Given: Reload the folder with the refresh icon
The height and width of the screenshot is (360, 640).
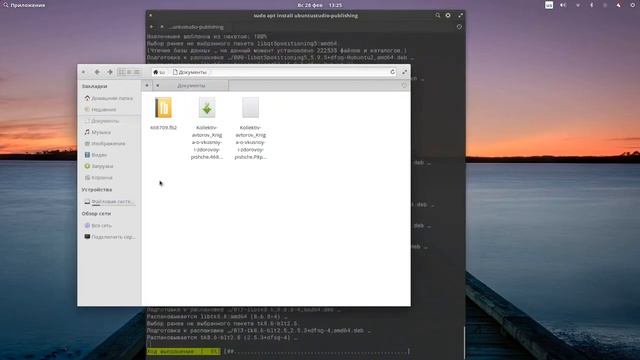Looking at the screenshot, I should click(393, 72).
